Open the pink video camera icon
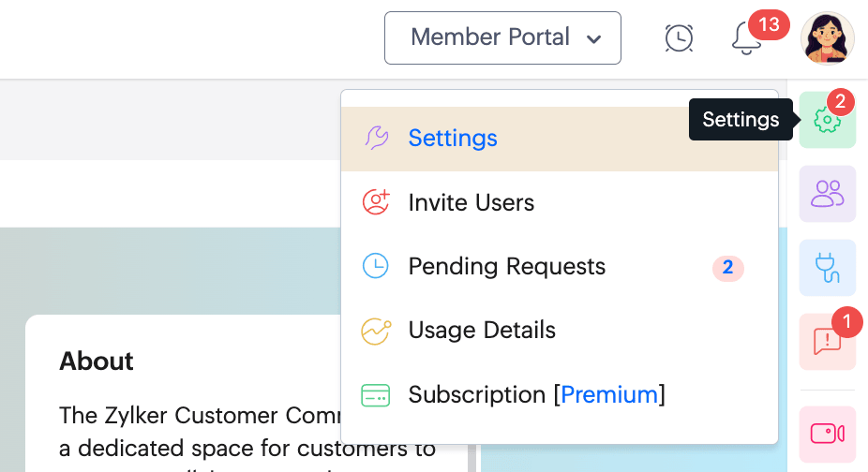The image size is (868, 472). click(828, 434)
